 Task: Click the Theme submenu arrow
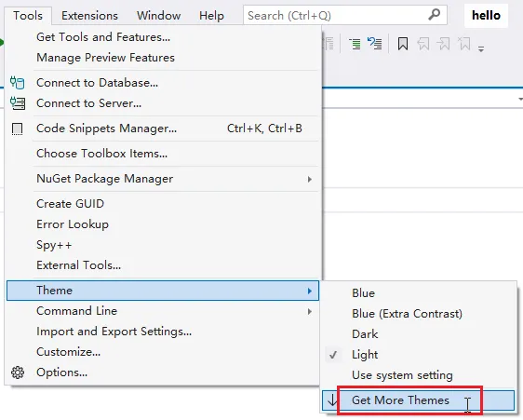coord(310,291)
